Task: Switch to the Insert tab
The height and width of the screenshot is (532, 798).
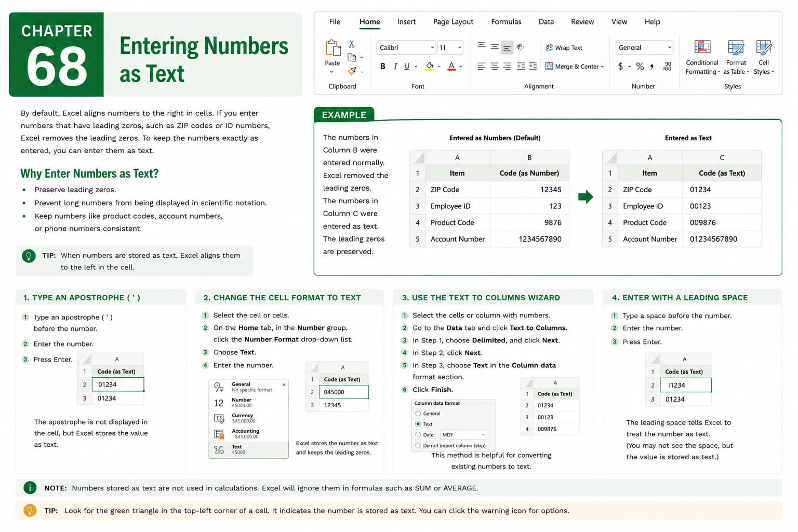Action: pyautogui.click(x=406, y=22)
